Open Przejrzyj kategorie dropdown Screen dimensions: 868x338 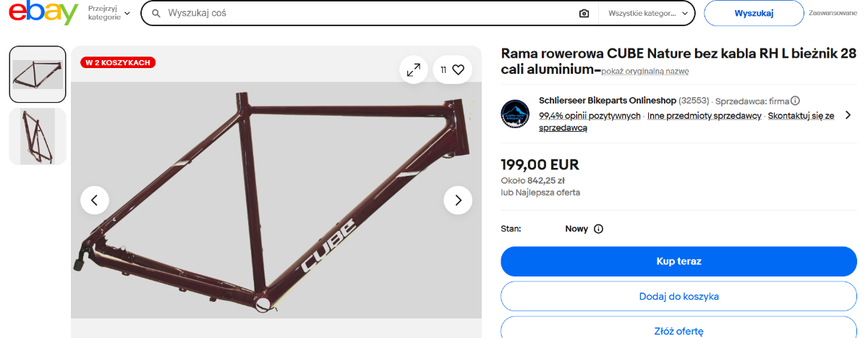coord(109,13)
